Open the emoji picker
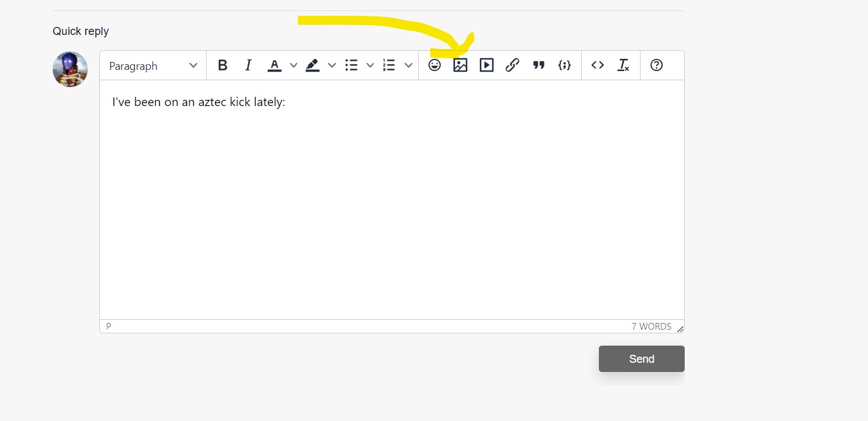The height and width of the screenshot is (421, 868). (435, 65)
